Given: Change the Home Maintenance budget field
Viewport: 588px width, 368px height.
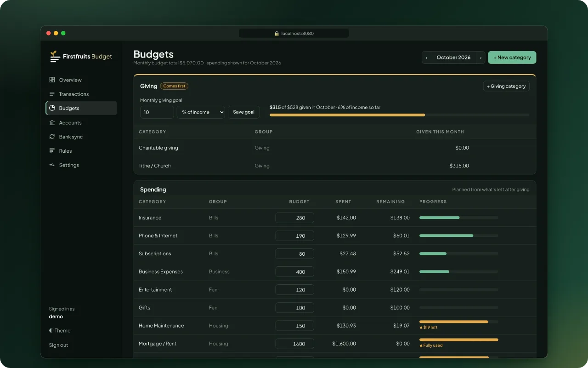Looking at the screenshot, I should pyautogui.click(x=294, y=326).
